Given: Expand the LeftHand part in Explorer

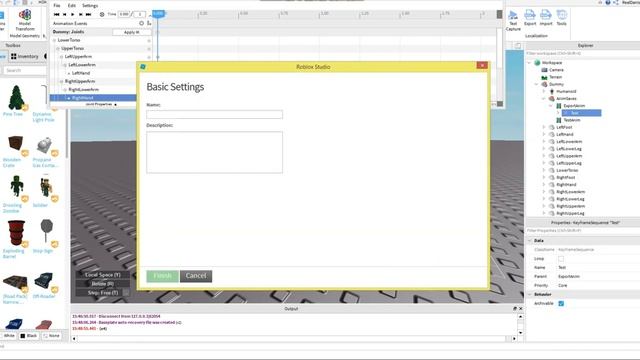Looking at the screenshot, I should (544, 134).
